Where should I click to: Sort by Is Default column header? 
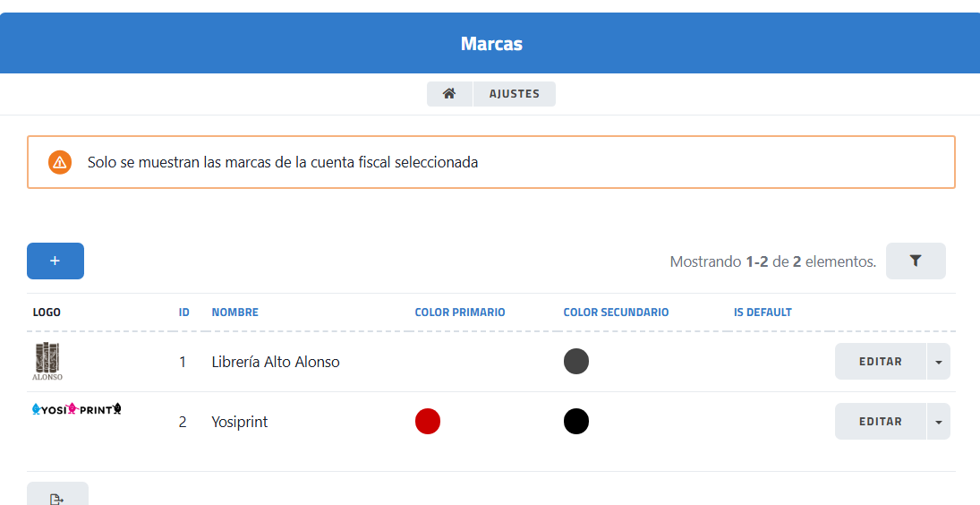coord(763,312)
